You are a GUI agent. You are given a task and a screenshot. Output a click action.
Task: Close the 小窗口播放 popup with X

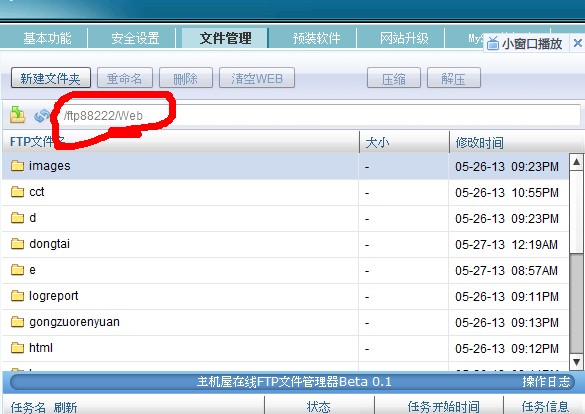[578, 43]
